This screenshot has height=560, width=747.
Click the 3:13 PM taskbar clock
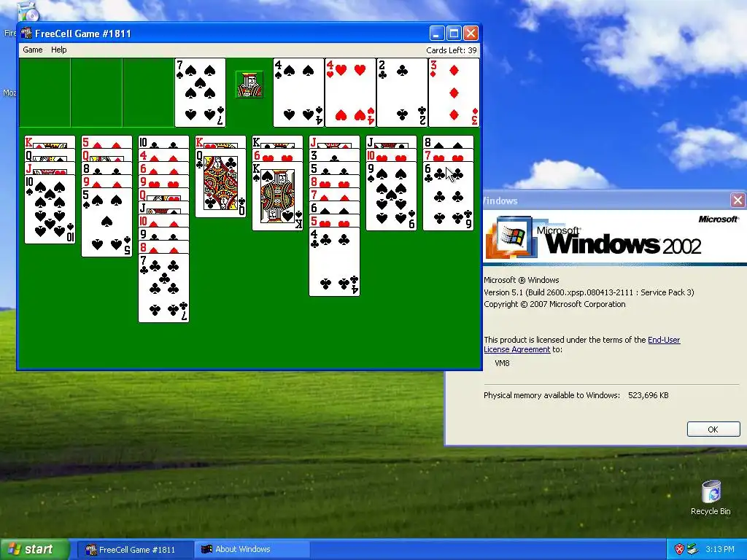click(720, 550)
